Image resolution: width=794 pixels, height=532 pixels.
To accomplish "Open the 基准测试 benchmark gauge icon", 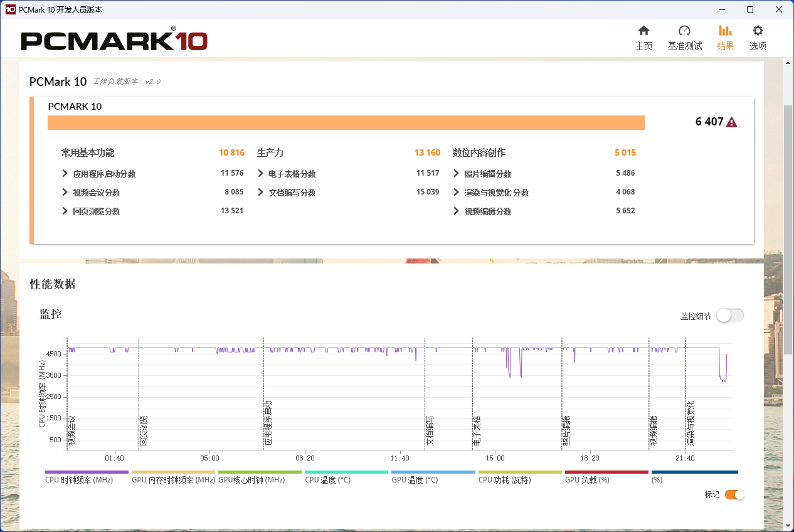I will pyautogui.click(x=684, y=31).
